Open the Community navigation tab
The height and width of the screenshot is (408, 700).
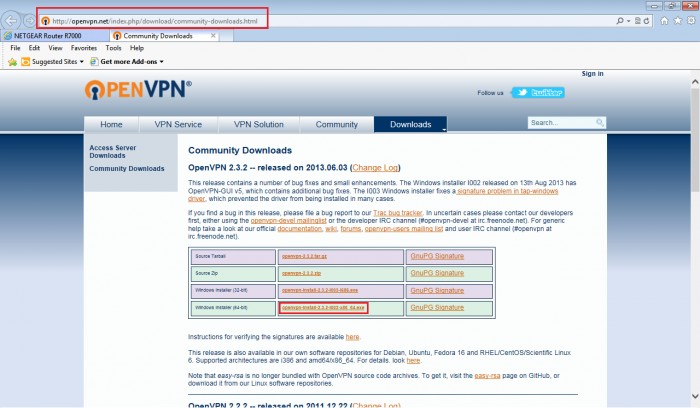pos(337,125)
